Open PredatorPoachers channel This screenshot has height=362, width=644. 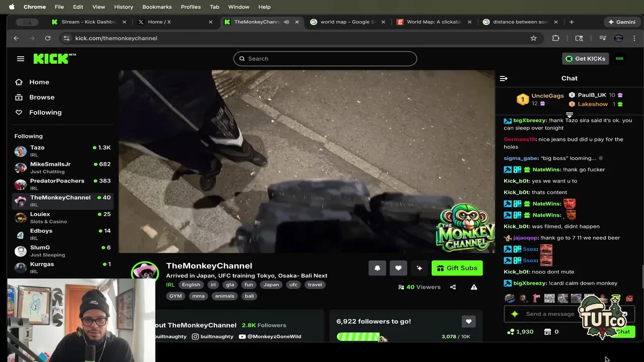[x=62, y=184]
